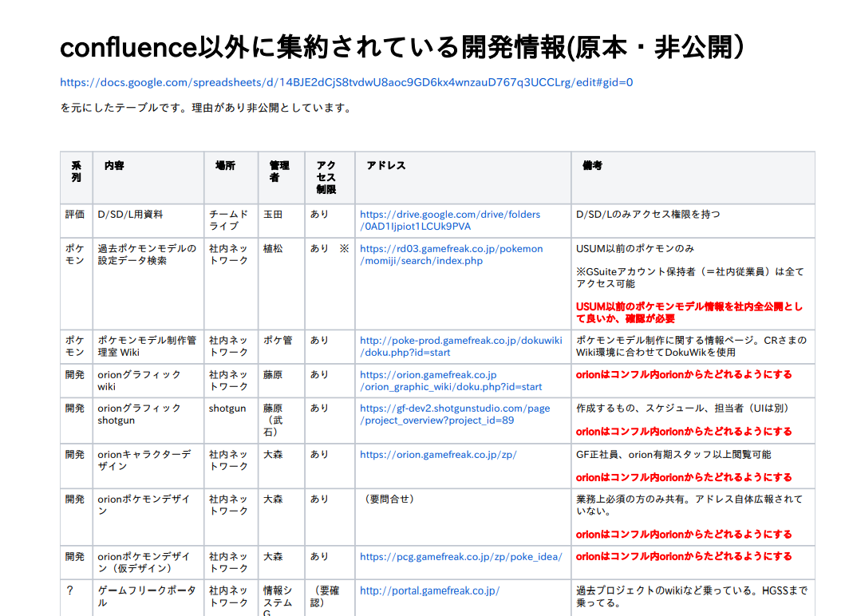
Task: Open poke-prod.gamefreak.co.jp dokuwiki link
Action: tap(460, 346)
